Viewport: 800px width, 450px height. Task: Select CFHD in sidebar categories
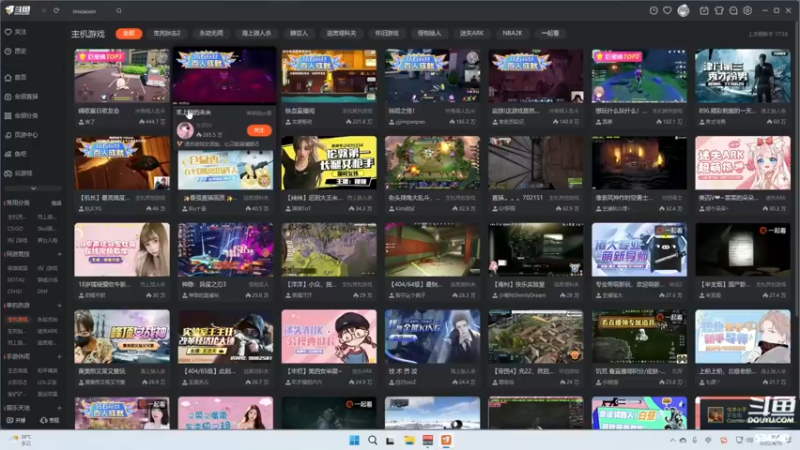click(14, 291)
